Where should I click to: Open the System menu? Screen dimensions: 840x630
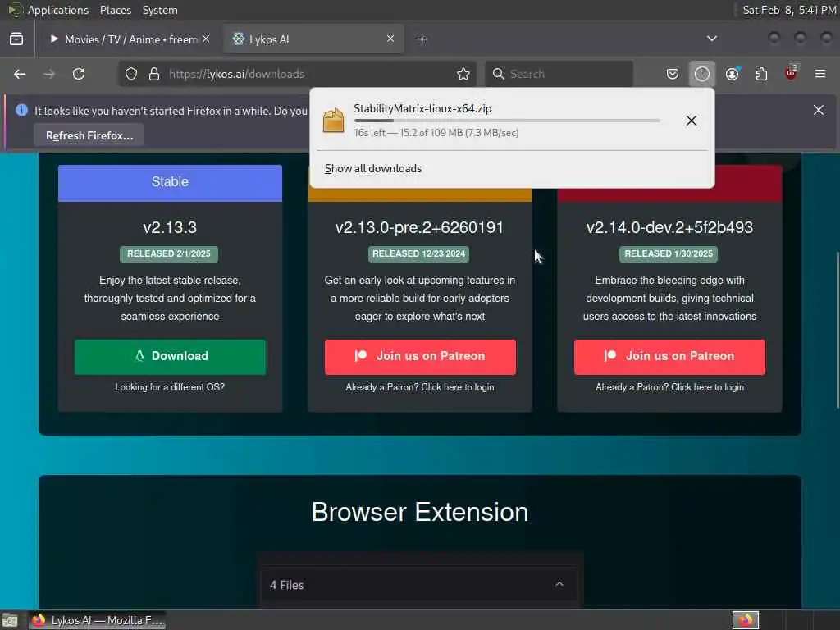[x=160, y=10]
